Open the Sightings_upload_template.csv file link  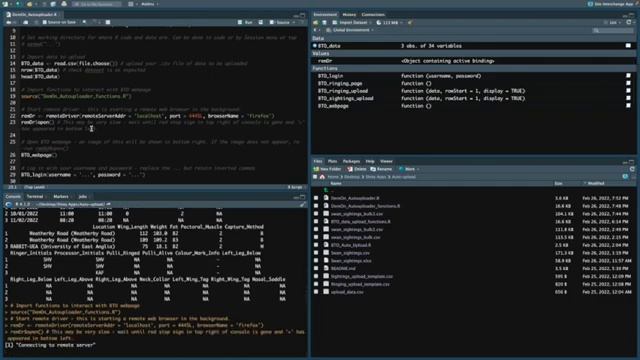tap(362, 276)
